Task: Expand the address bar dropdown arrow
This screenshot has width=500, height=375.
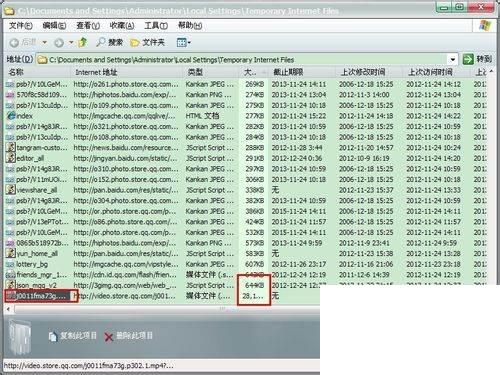Action: (x=453, y=60)
